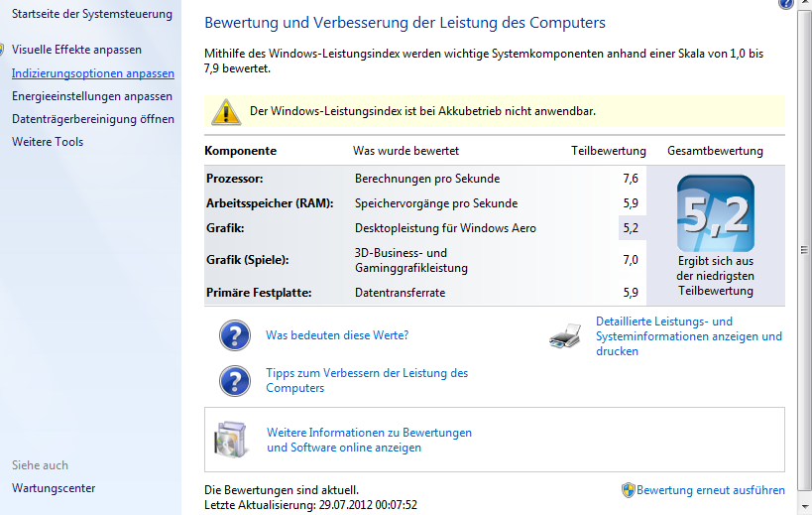812x515 pixels.
Task: Click the highlighted Grafik score 5,2 in Teilbewertung
Action: (x=631, y=228)
